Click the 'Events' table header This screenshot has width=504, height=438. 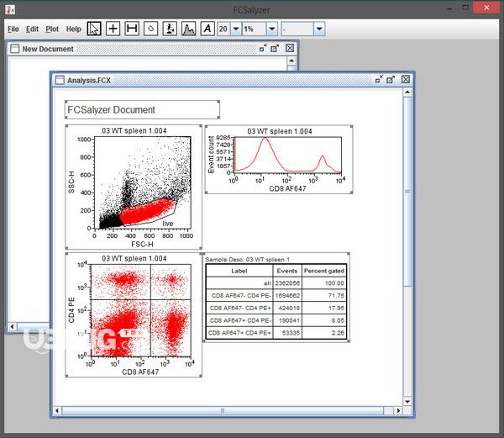coord(287,271)
